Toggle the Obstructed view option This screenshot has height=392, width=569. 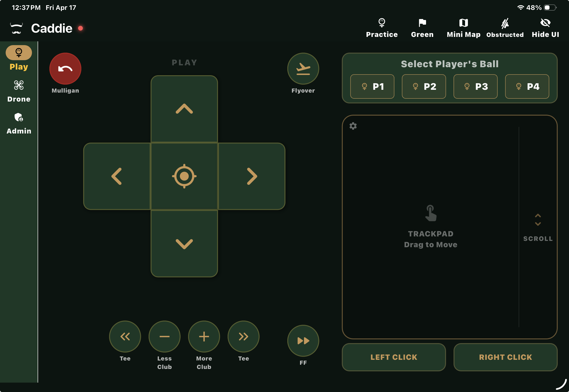pyautogui.click(x=505, y=28)
